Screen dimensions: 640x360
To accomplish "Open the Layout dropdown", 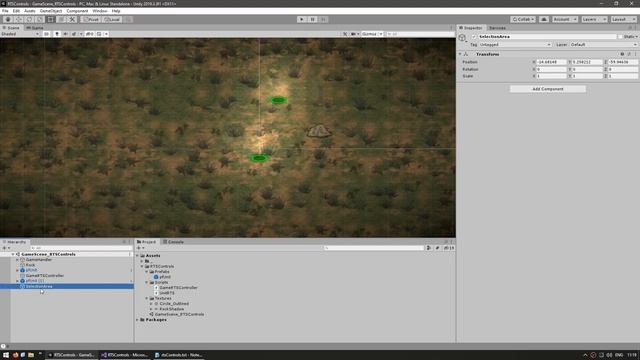I will click(x=624, y=19).
